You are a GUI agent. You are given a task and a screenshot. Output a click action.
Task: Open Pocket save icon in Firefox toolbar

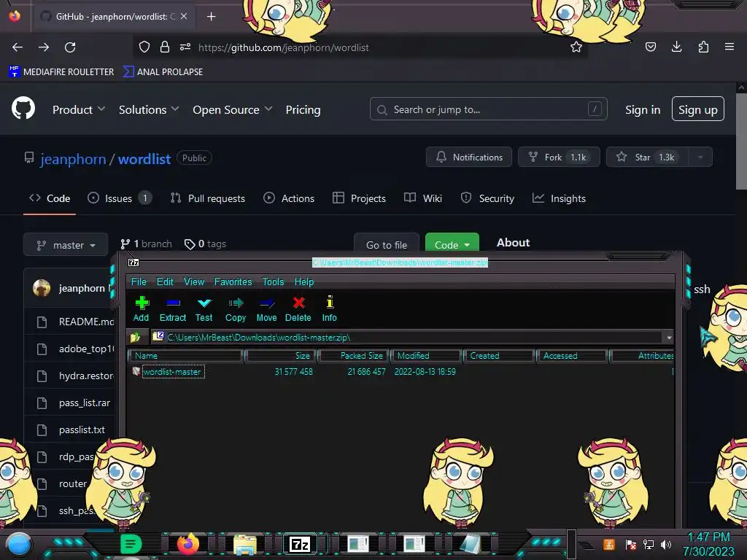point(650,47)
